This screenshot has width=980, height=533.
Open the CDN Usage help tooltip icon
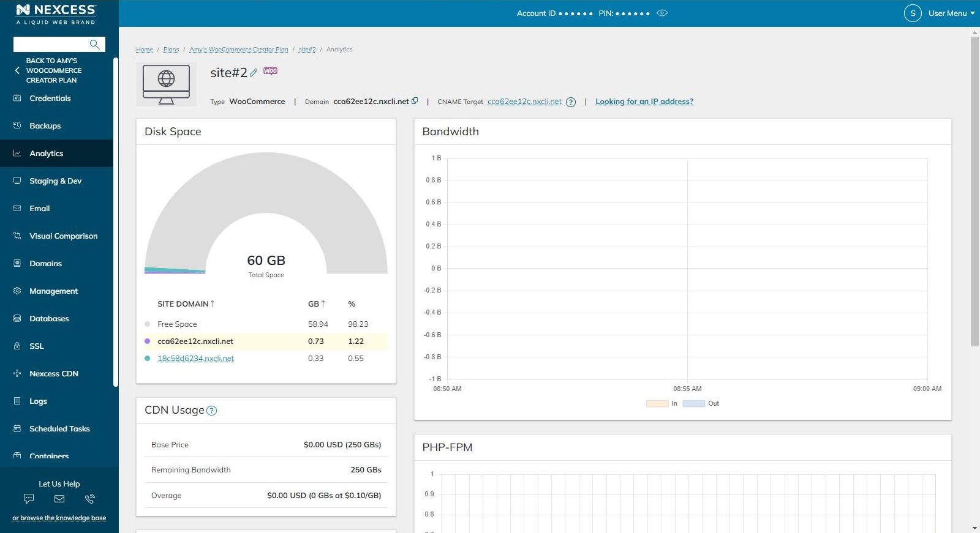pos(212,411)
